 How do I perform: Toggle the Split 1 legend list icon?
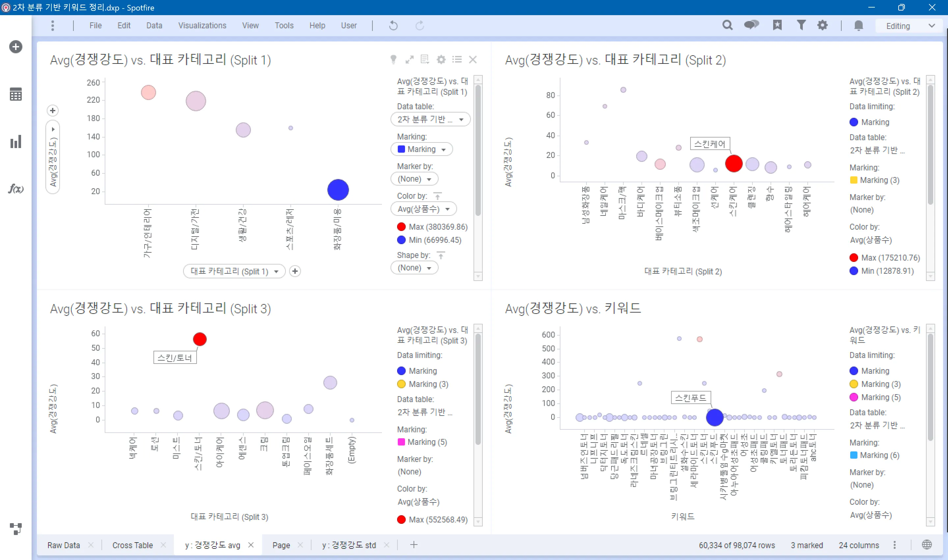pyautogui.click(x=457, y=60)
